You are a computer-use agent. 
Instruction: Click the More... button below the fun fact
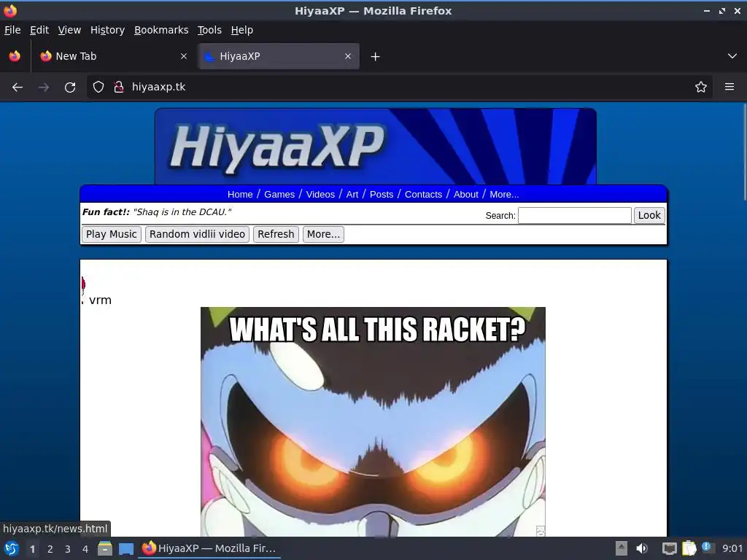pyautogui.click(x=323, y=234)
